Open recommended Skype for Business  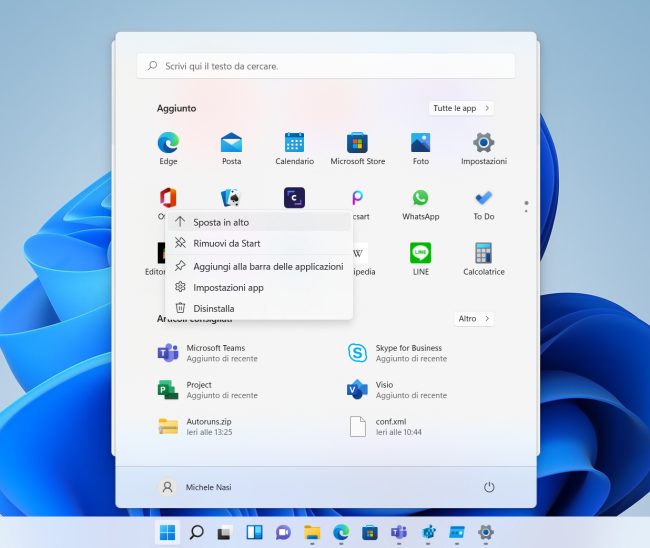pyautogui.click(x=397, y=353)
